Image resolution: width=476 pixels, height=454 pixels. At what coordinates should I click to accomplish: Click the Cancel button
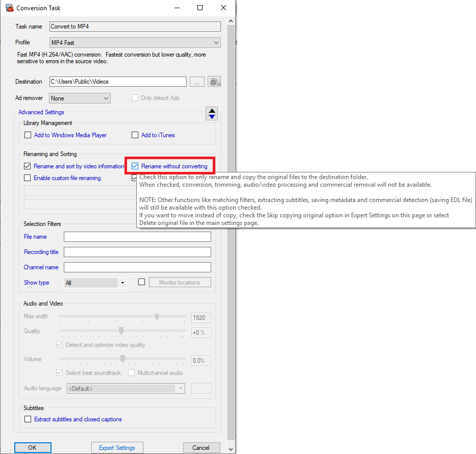tap(202, 448)
